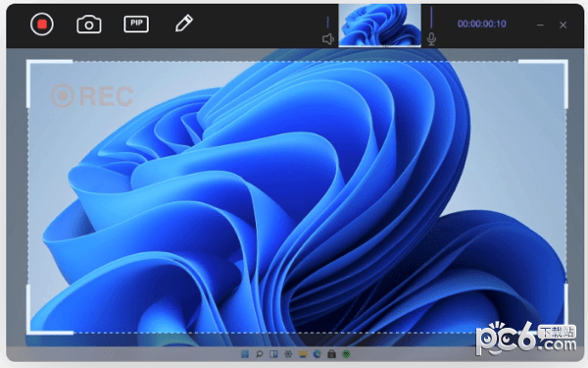Open the Microsoft Store bag icon
The height and width of the screenshot is (368, 588).
pos(331,353)
